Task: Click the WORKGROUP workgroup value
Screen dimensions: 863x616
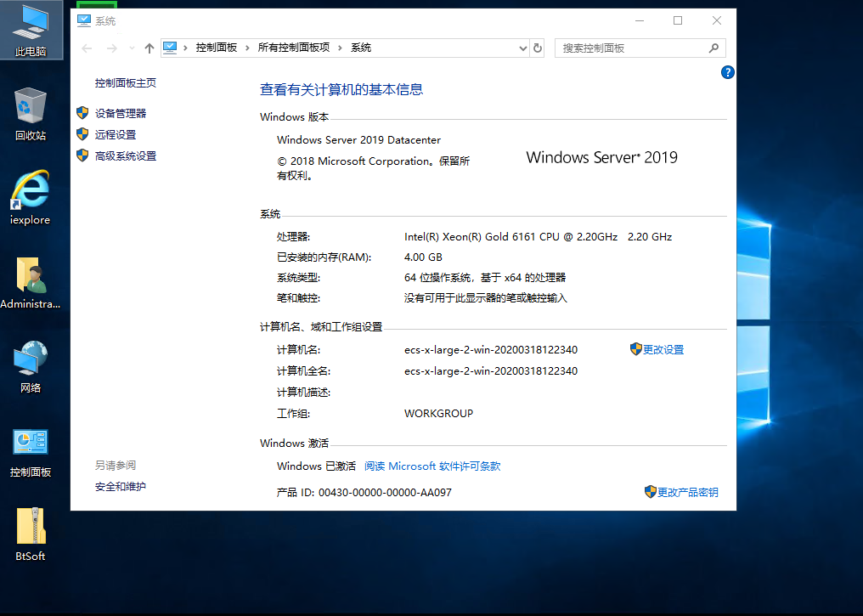Action: pos(438,414)
